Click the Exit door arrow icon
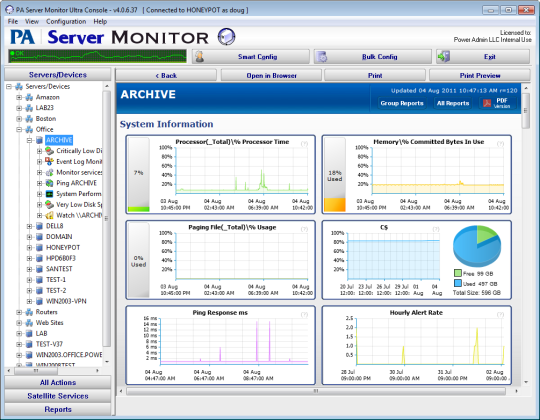 444,57
